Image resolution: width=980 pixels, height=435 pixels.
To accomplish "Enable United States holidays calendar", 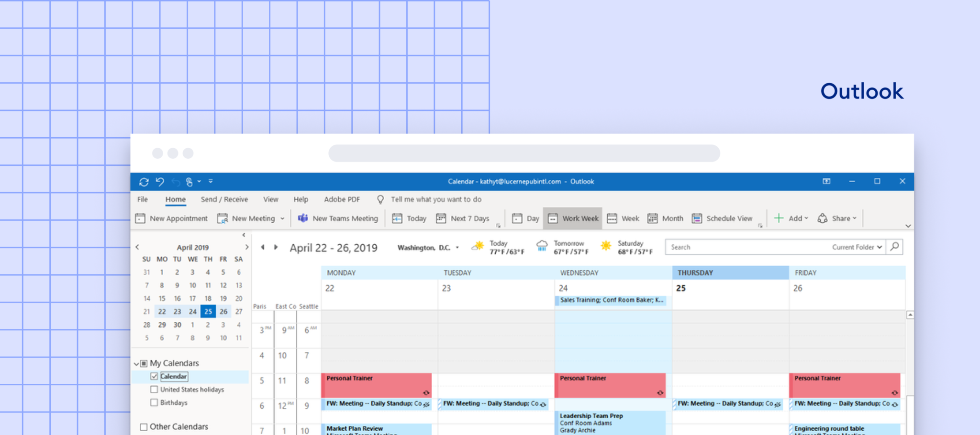I will [154, 390].
